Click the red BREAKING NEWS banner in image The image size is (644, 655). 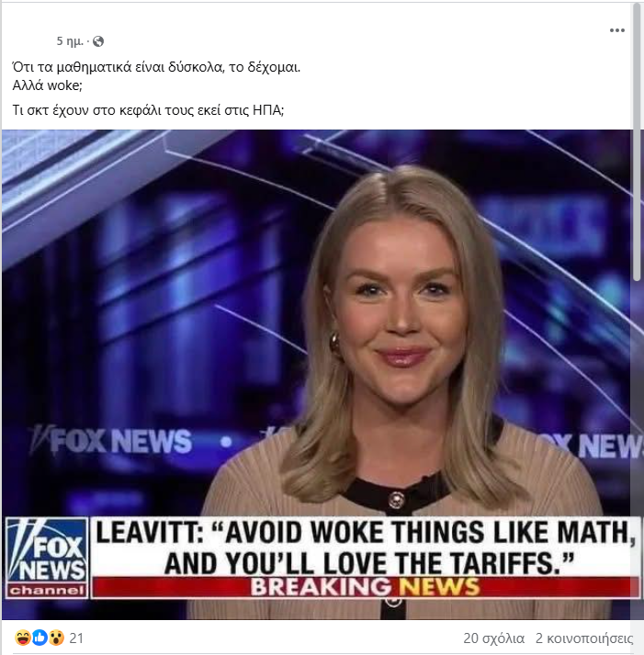tap(365, 587)
